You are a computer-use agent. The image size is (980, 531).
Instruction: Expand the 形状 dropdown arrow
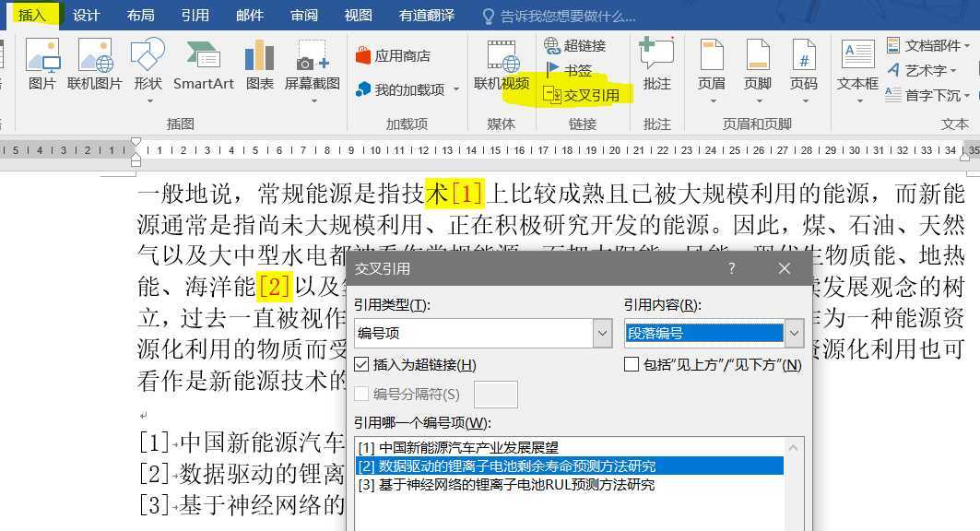tap(148, 100)
